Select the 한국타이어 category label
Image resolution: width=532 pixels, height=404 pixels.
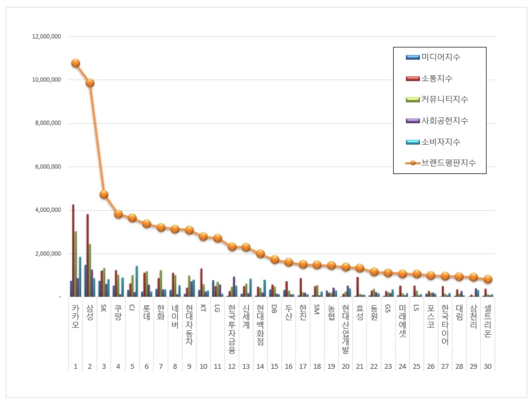(445, 325)
